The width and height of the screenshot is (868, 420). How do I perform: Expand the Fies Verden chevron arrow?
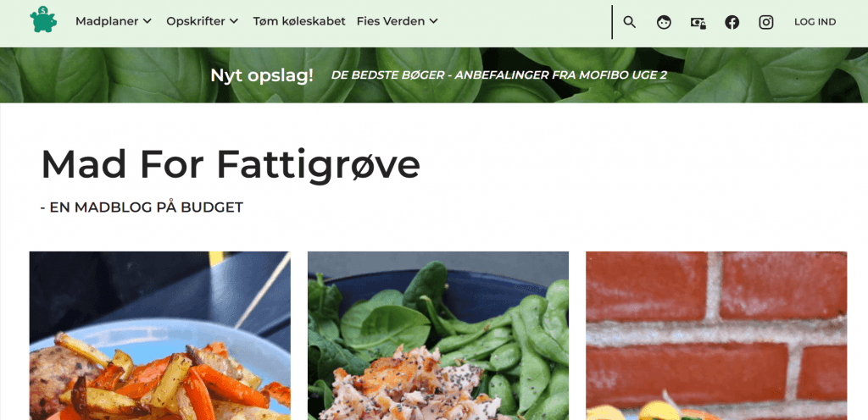coord(433,21)
